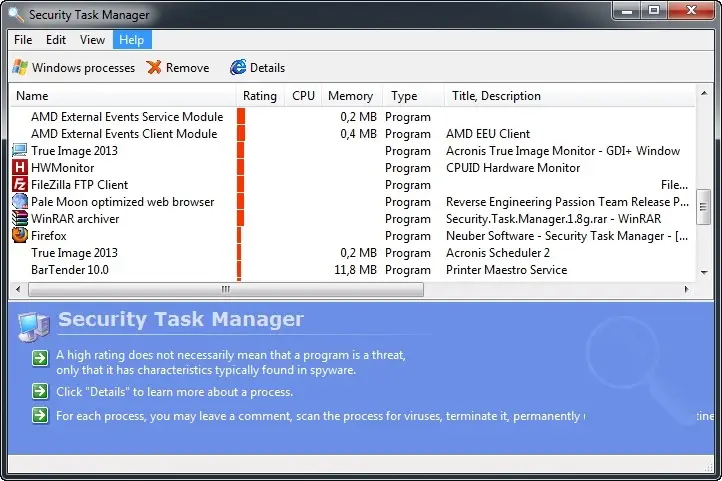Viewport: 722px width, 481px height.
Task: Click green arrow beside 'For each process' tip
Action: point(40,415)
